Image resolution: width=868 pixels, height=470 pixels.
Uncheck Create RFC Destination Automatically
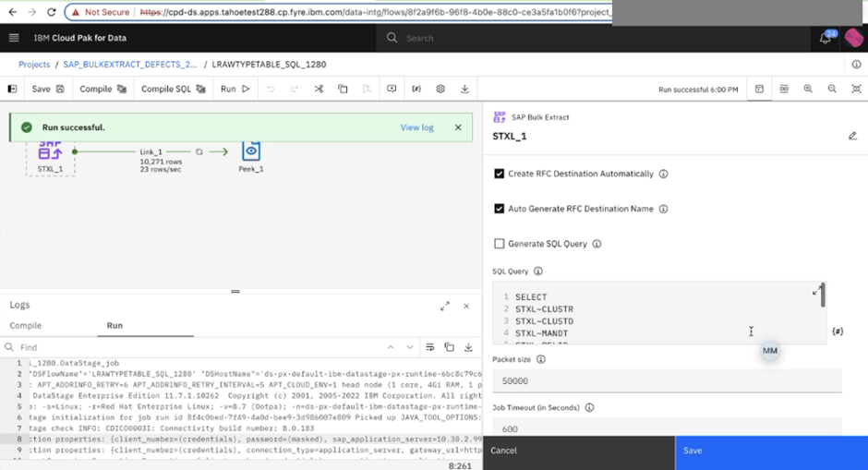[x=500, y=174]
